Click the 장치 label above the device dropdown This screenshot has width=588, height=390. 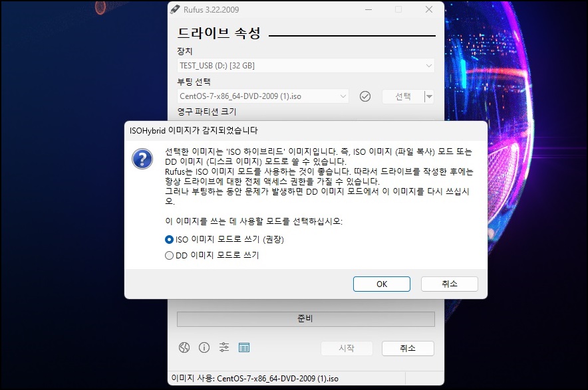pyautogui.click(x=184, y=51)
